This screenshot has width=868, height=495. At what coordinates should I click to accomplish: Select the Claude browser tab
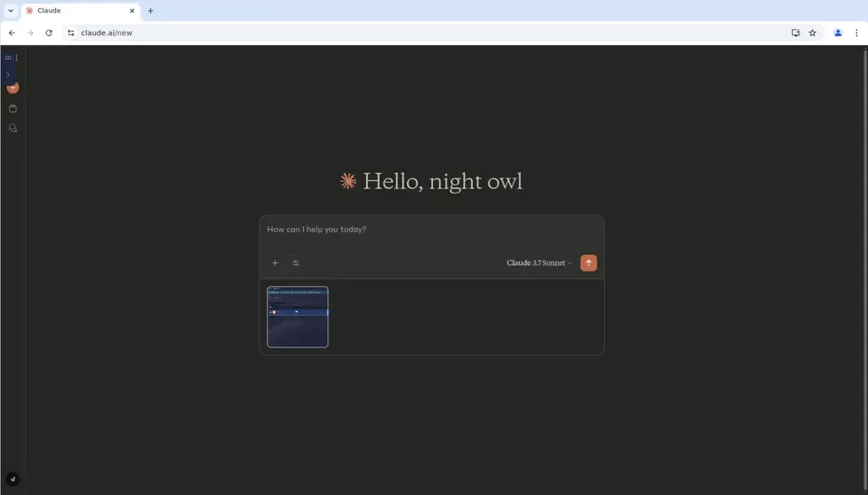pyautogui.click(x=80, y=11)
